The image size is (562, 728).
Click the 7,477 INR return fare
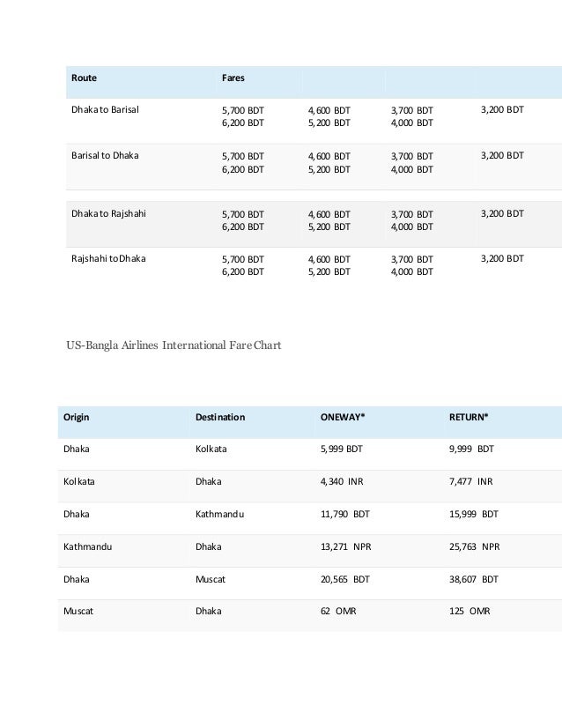pos(470,482)
